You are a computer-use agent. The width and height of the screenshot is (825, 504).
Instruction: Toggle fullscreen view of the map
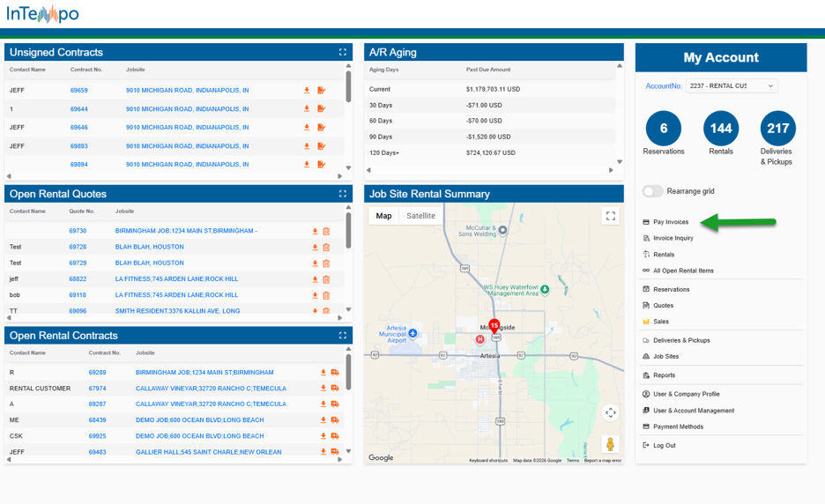[610, 216]
